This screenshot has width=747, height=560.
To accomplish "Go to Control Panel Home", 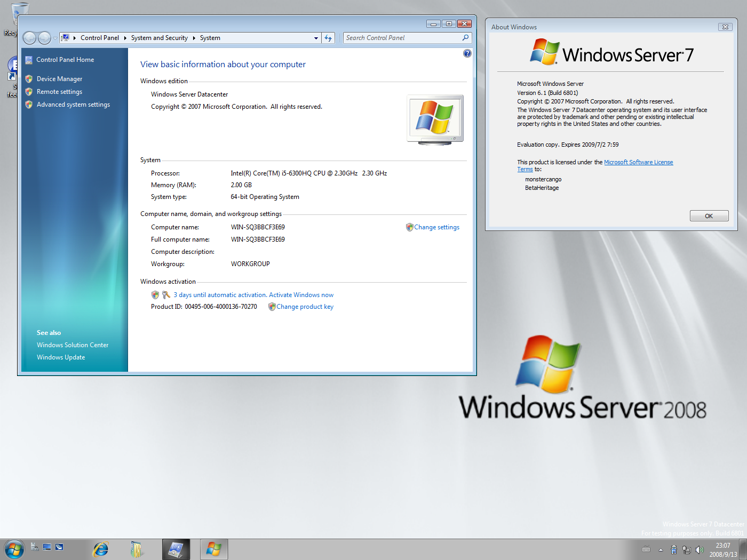I will pos(65,60).
